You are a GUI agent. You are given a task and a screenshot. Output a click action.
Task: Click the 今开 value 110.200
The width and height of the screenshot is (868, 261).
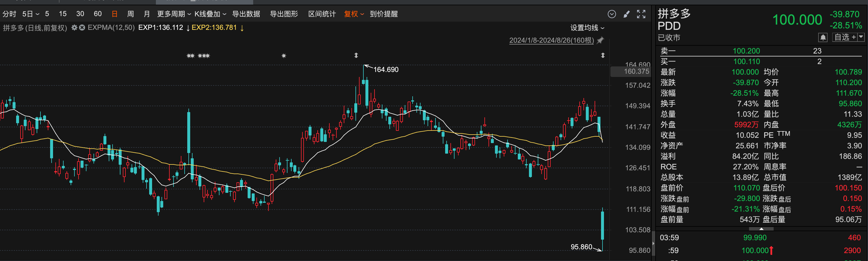848,83
